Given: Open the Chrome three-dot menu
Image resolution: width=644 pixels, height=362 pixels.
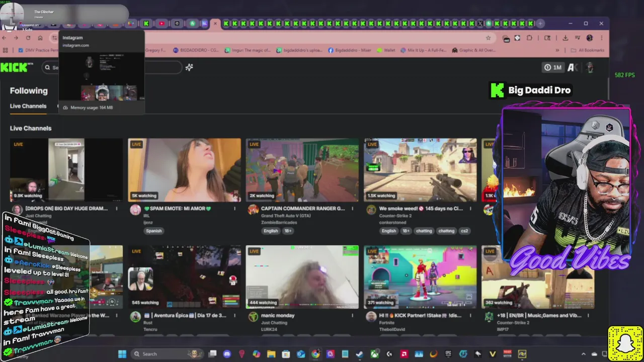Looking at the screenshot, I should [x=601, y=38].
